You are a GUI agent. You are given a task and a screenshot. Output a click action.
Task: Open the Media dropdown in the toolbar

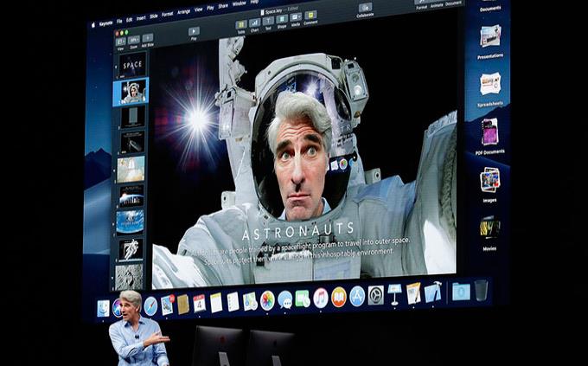(296, 18)
